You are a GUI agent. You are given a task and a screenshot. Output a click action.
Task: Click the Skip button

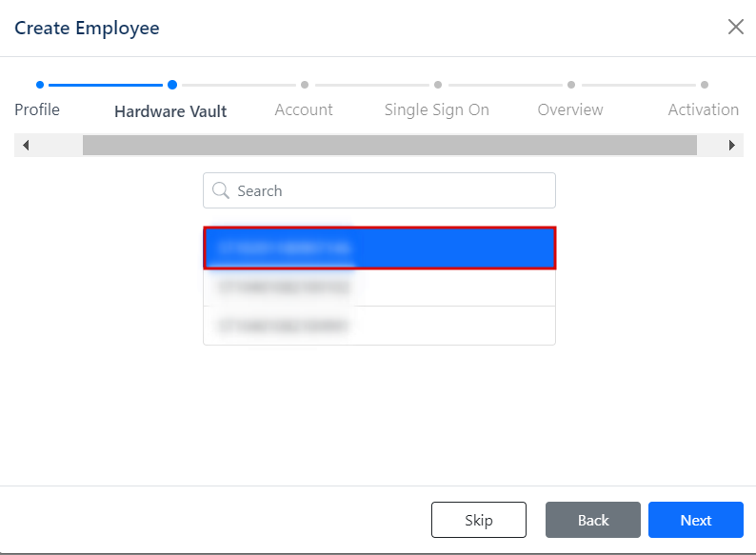tap(479, 520)
